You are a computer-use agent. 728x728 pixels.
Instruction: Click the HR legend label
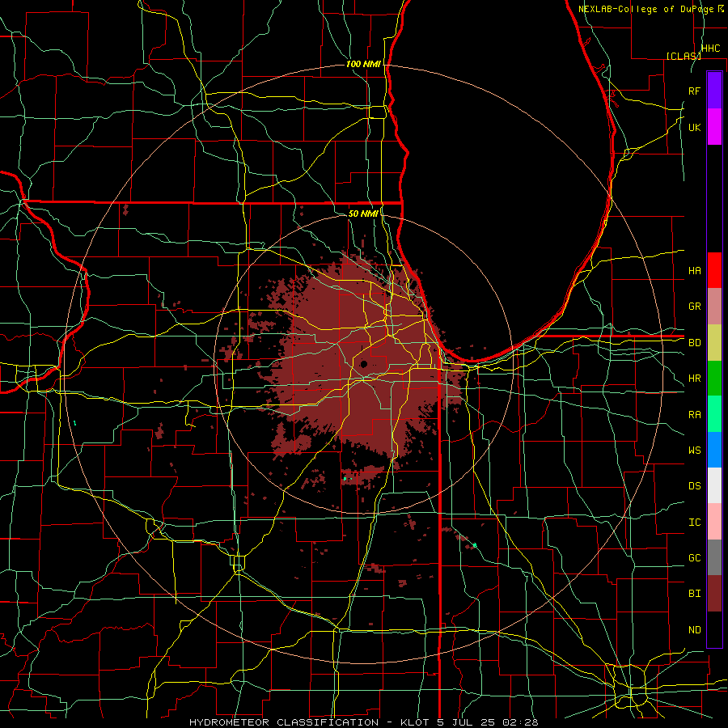pos(695,379)
